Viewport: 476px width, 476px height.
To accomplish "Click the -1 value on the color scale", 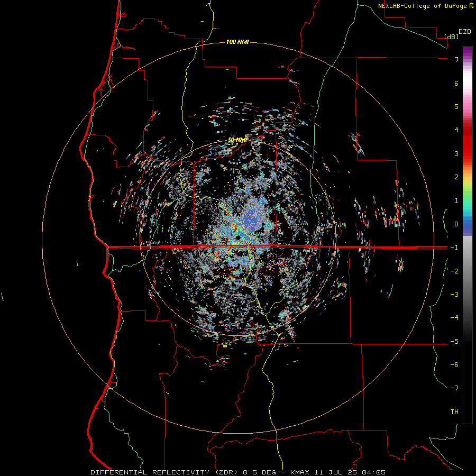I will 454,248.
